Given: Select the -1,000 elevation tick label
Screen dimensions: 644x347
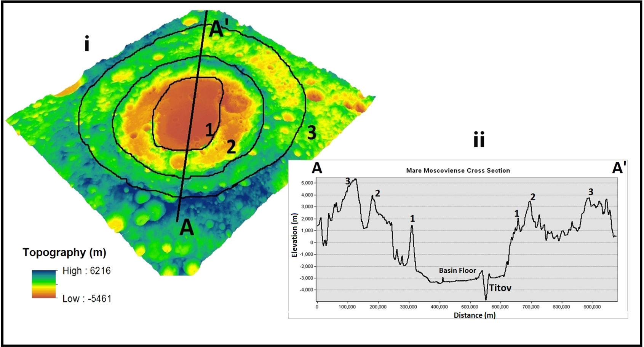Looking at the screenshot, I should [306, 254].
